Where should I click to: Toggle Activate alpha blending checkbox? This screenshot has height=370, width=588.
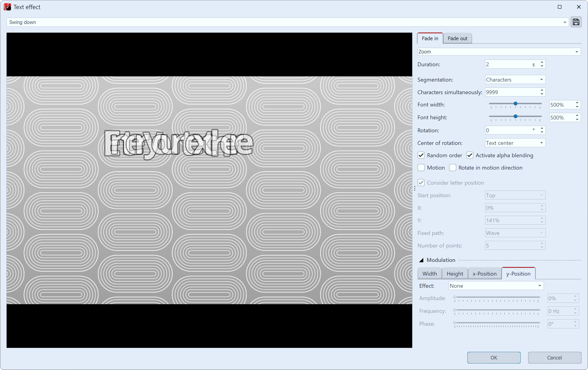(x=470, y=155)
